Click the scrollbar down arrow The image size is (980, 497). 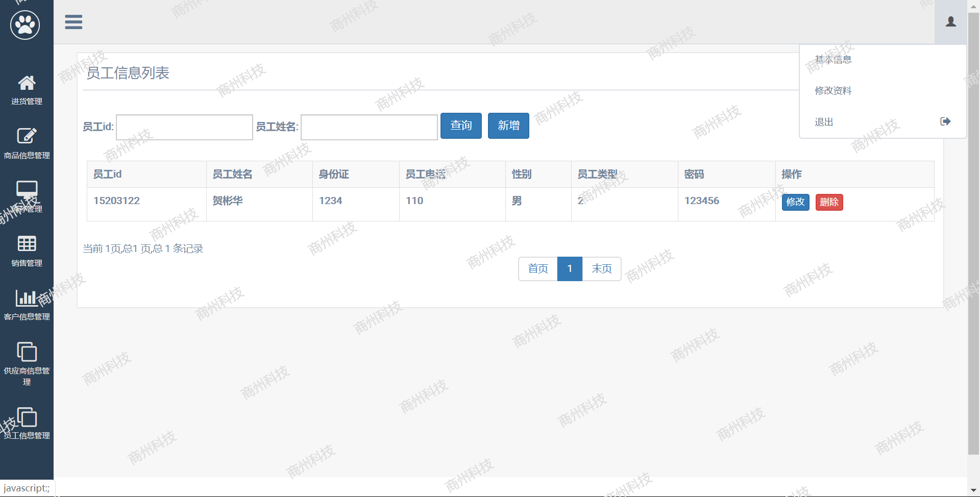(973, 491)
